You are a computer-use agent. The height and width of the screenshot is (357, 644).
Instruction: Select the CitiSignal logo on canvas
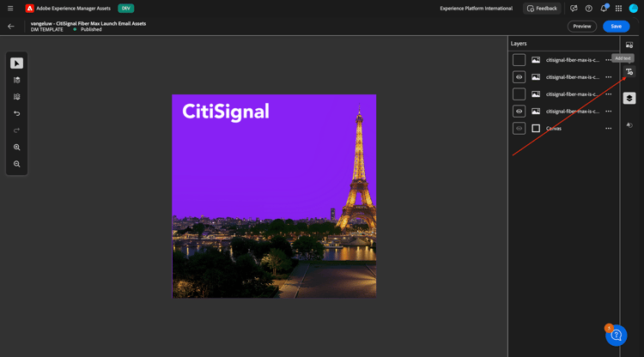(226, 112)
